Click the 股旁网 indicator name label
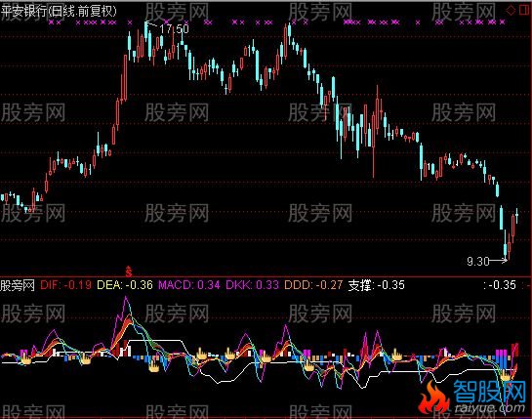 point(18,285)
